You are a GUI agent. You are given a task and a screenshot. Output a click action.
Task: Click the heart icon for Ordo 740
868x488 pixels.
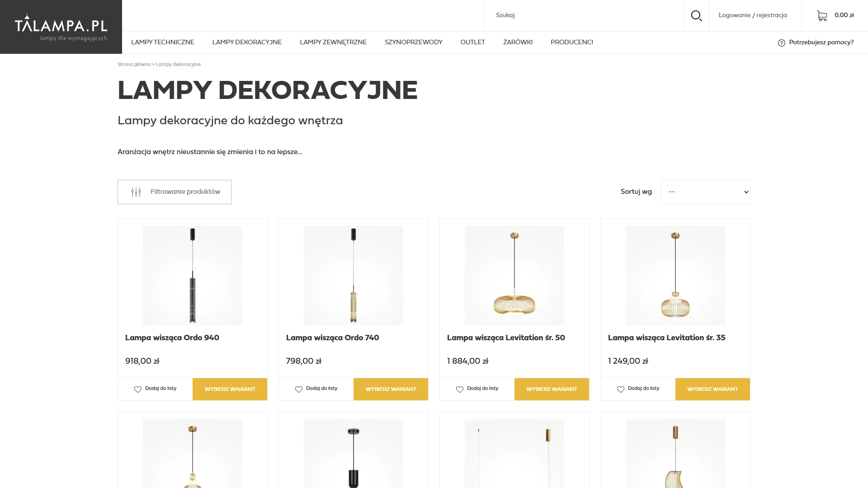pyautogui.click(x=299, y=389)
